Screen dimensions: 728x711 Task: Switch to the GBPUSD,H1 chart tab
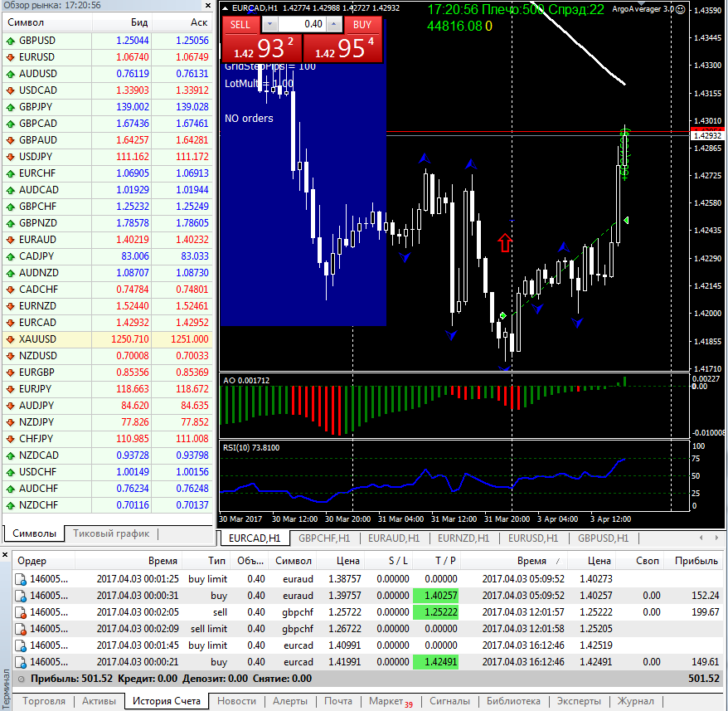pyautogui.click(x=603, y=538)
